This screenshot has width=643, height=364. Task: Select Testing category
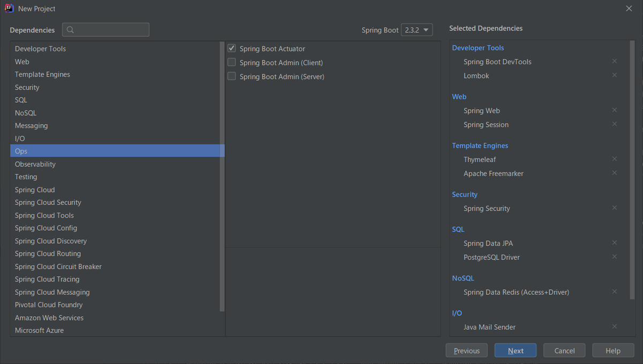(115, 177)
